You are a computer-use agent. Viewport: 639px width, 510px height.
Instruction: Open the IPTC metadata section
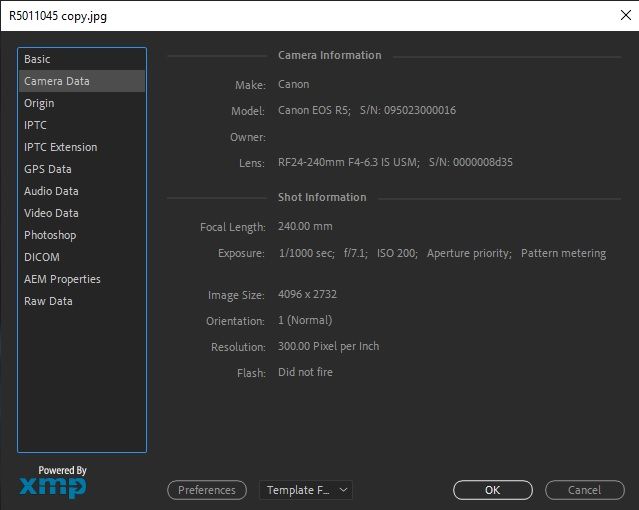point(36,125)
